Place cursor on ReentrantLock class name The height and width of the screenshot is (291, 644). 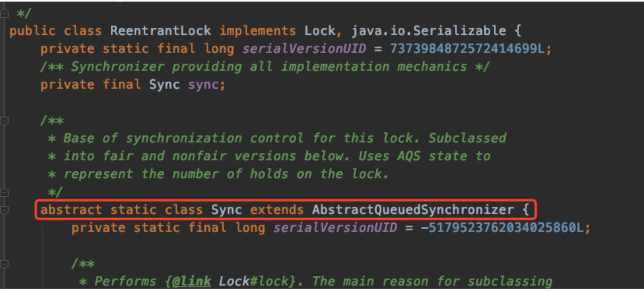[160, 31]
